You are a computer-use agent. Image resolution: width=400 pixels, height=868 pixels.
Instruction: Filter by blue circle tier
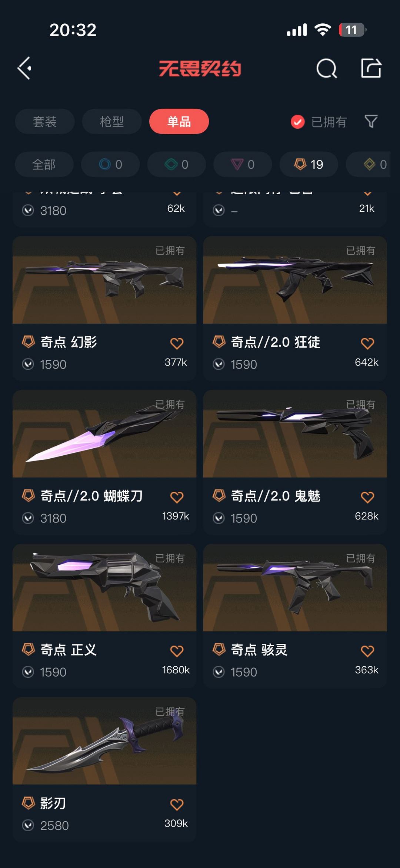point(110,164)
